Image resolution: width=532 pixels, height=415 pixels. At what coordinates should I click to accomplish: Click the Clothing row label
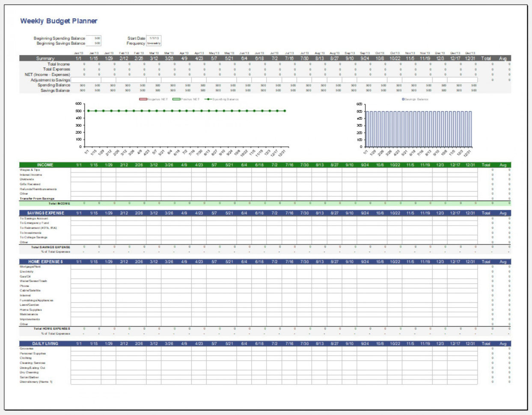pos(26,358)
